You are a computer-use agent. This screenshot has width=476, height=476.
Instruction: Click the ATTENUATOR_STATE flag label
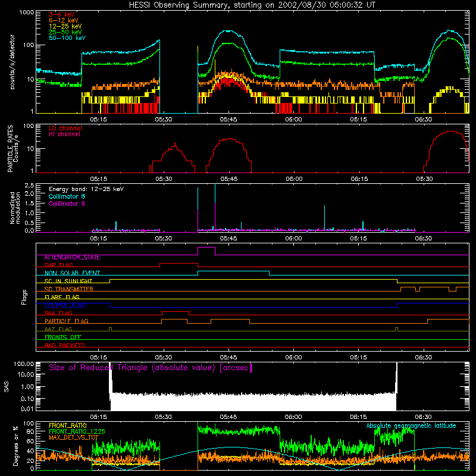pyautogui.click(x=72, y=258)
